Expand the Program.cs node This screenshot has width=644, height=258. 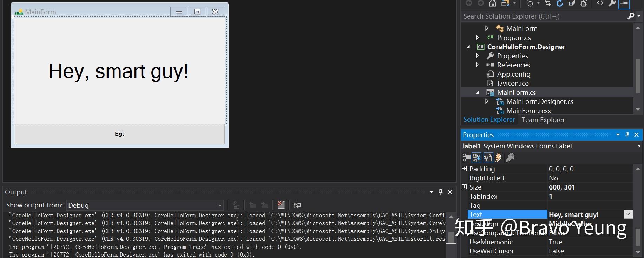point(477,38)
